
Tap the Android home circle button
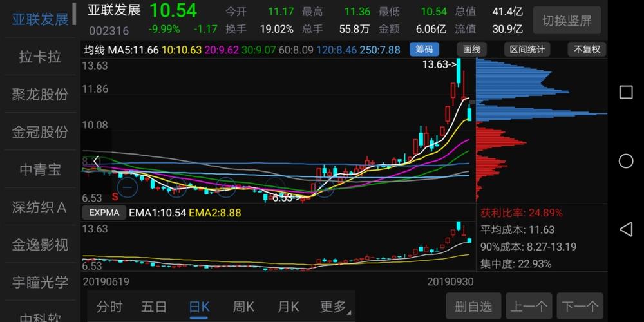click(x=625, y=161)
